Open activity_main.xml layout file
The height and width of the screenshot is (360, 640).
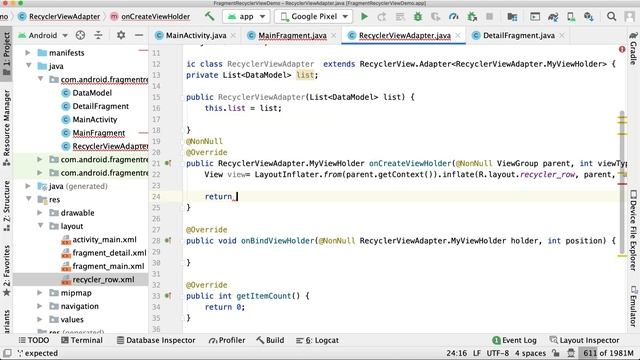[x=104, y=240]
